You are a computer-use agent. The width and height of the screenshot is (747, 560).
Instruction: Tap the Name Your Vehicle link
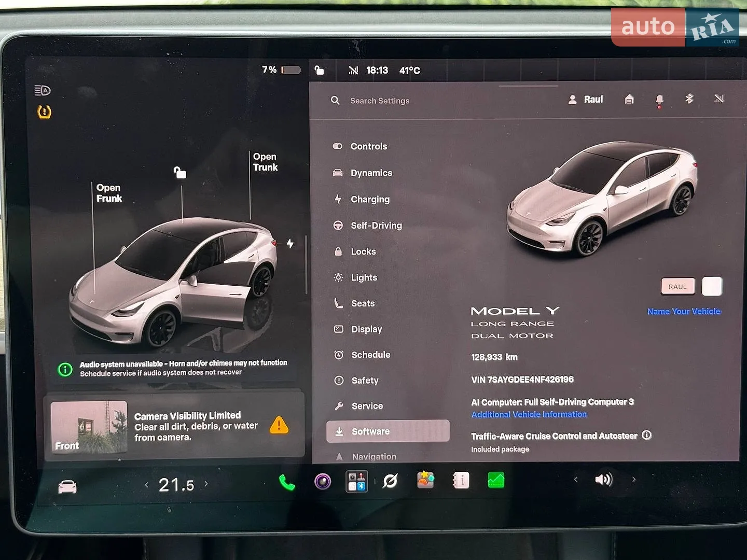(684, 311)
